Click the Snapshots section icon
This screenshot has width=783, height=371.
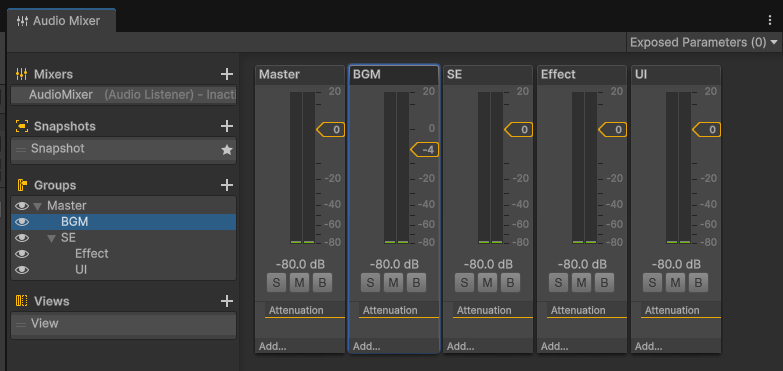pos(21,126)
